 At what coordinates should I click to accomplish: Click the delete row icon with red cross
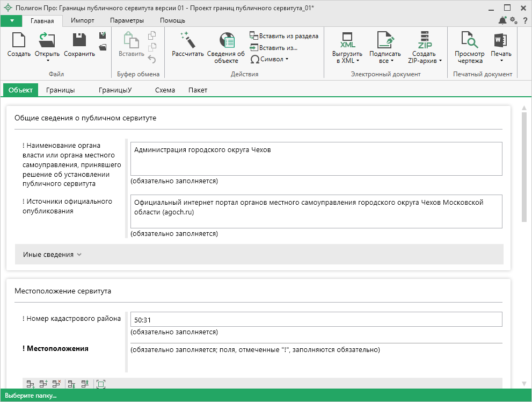click(x=57, y=384)
